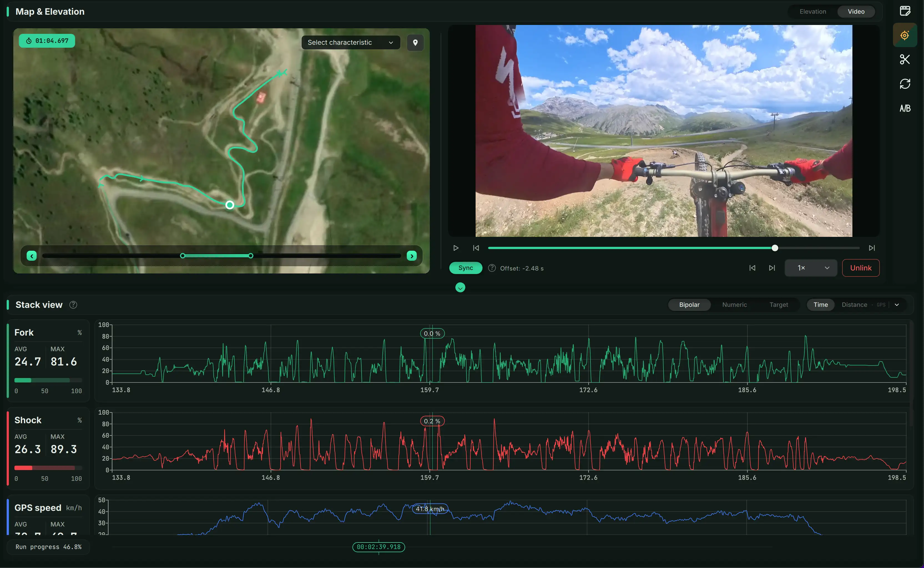Play the video with the play button

pyautogui.click(x=456, y=248)
